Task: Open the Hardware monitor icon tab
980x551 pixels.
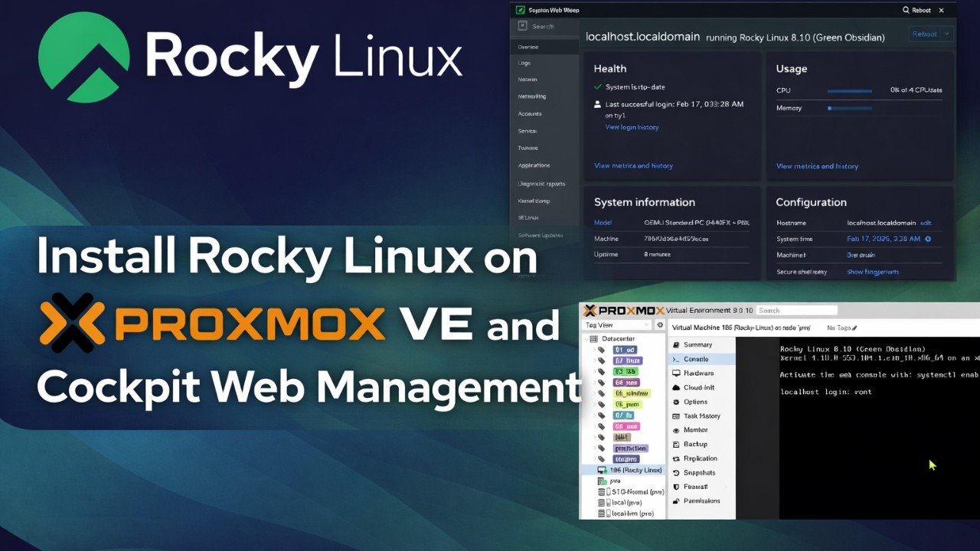Action: (676, 373)
